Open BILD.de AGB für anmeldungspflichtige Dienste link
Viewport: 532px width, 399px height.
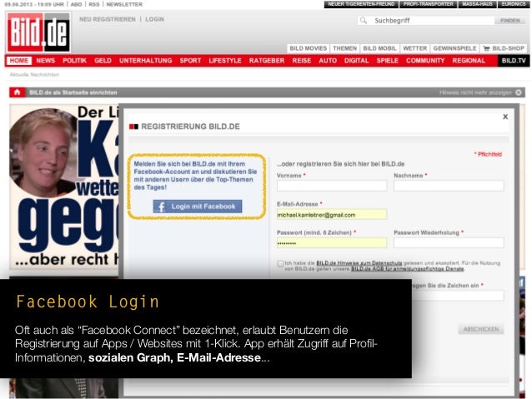(407, 269)
